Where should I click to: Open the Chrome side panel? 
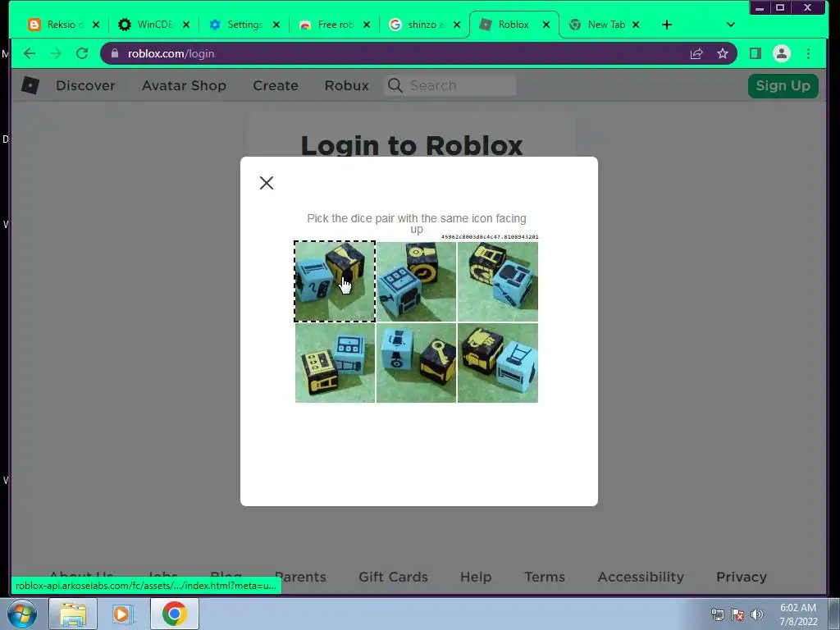pos(756,53)
